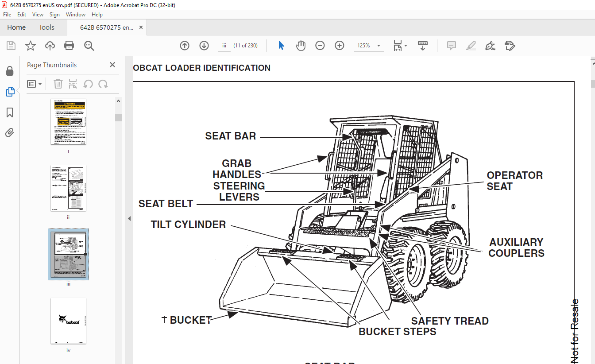Click the Delete pages trash icon
The height and width of the screenshot is (364, 595).
[58, 84]
